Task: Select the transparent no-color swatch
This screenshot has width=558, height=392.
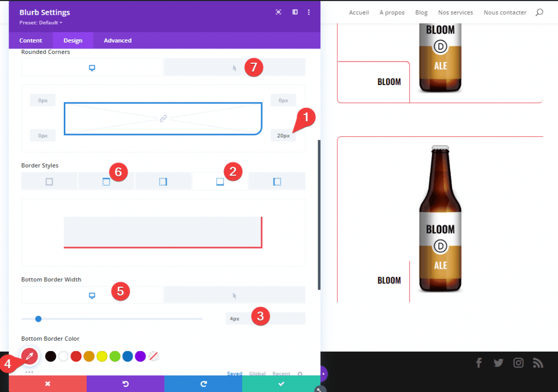Action: tap(153, 356)
